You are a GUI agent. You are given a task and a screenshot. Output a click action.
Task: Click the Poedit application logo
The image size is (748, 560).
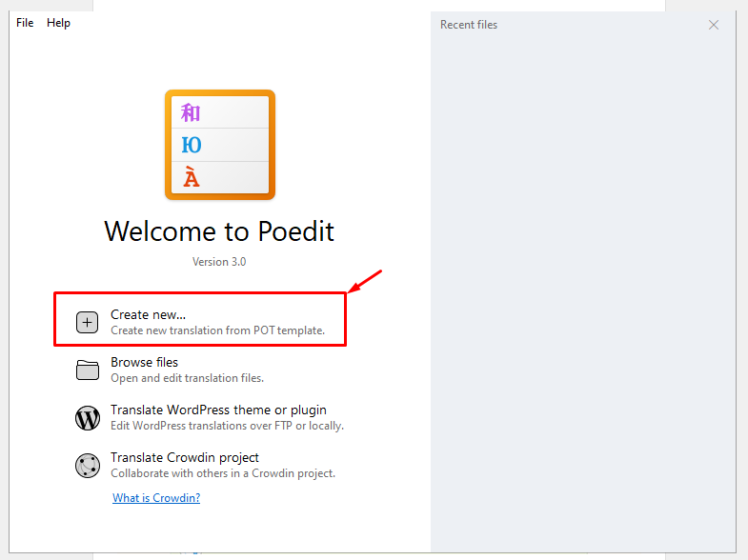[x=220, y=145]
